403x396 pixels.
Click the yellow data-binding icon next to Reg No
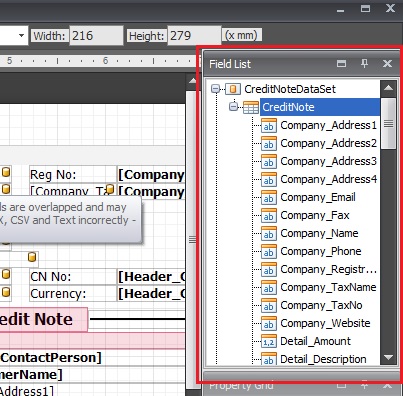[x=6, y=172]
